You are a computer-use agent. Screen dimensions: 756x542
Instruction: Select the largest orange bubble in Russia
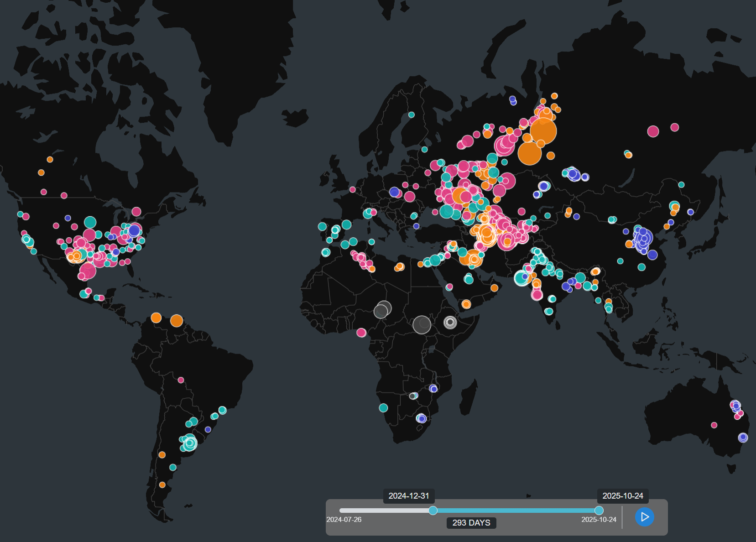click(x=543, y=131)
